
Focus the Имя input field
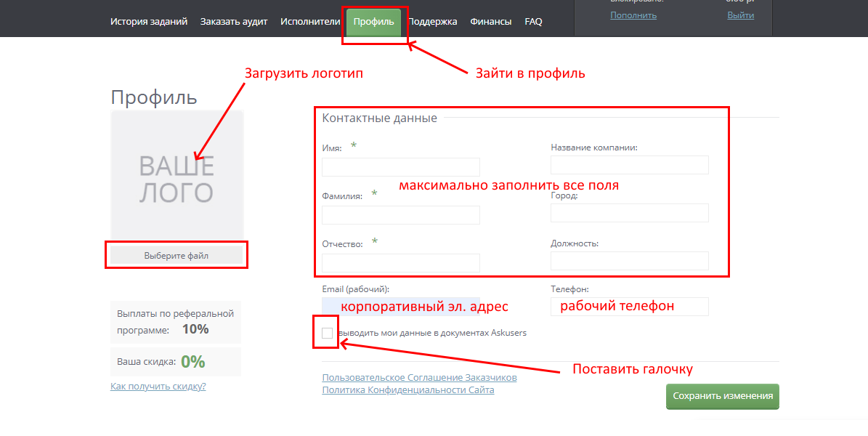(401, 166)
